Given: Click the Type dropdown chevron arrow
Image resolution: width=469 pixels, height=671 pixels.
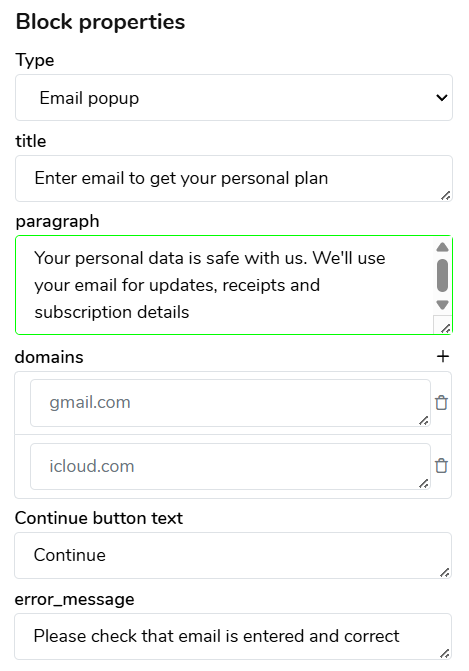Looking at the screenshot, I should click(442, 98).
